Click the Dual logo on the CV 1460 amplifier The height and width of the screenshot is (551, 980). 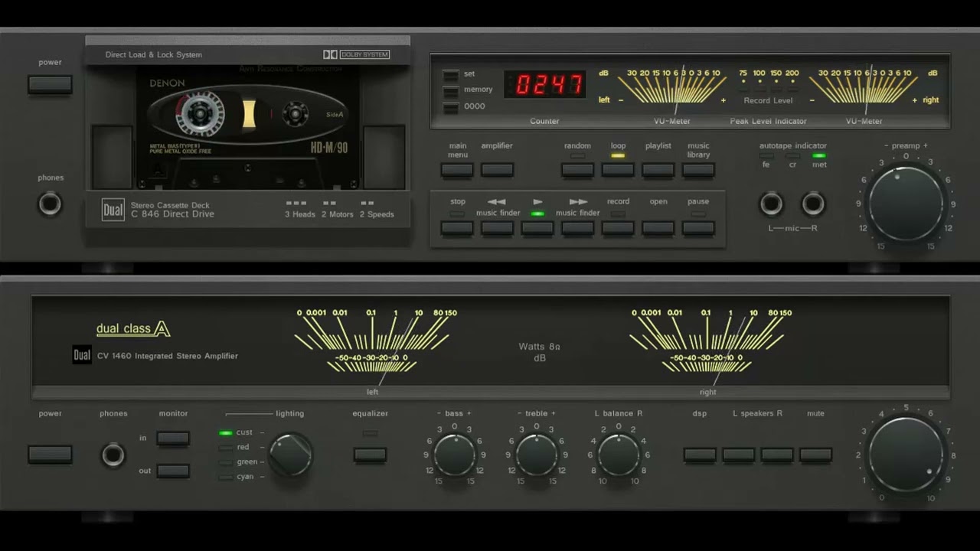pyautogui.click(x=82, y=355)
